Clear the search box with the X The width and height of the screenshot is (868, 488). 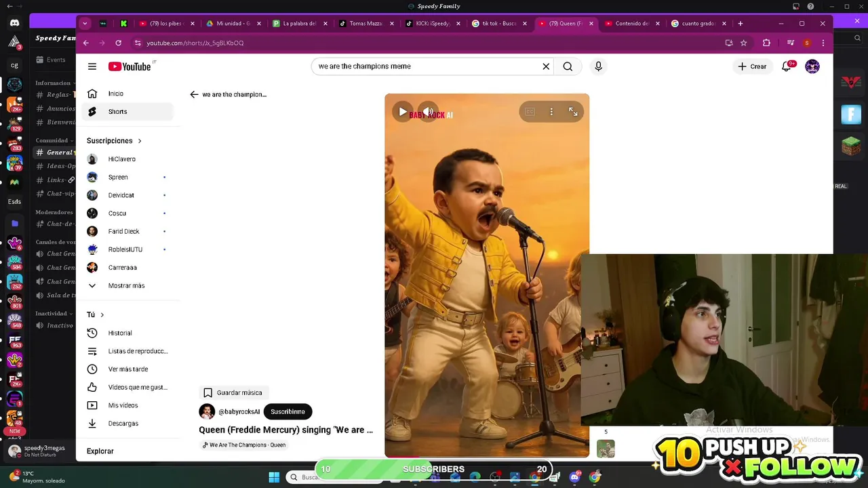[546, 66]
